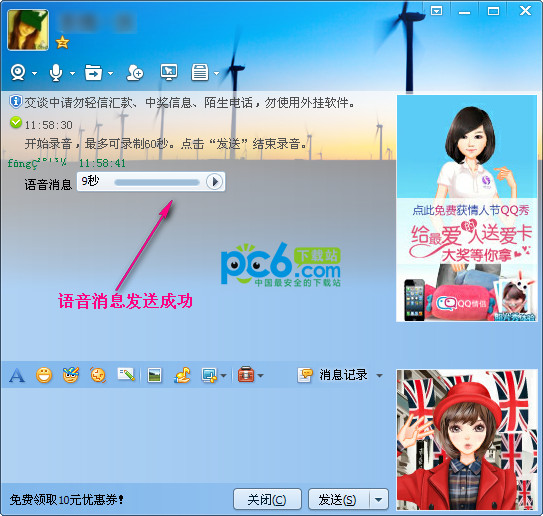Close the chat with 关闭(C)

pos(267,499)
